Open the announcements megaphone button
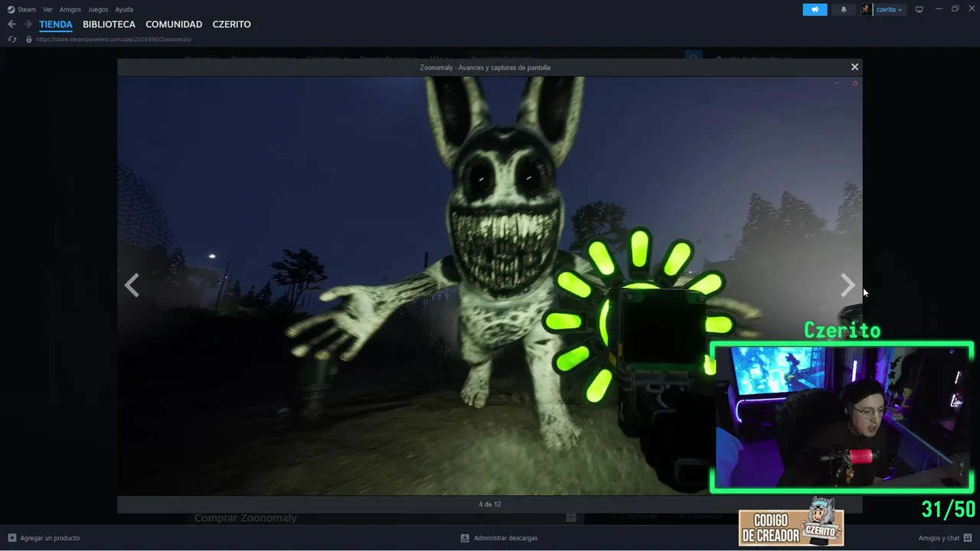The height and width of the screenshot is (551, 980). (x=815, y=10)
